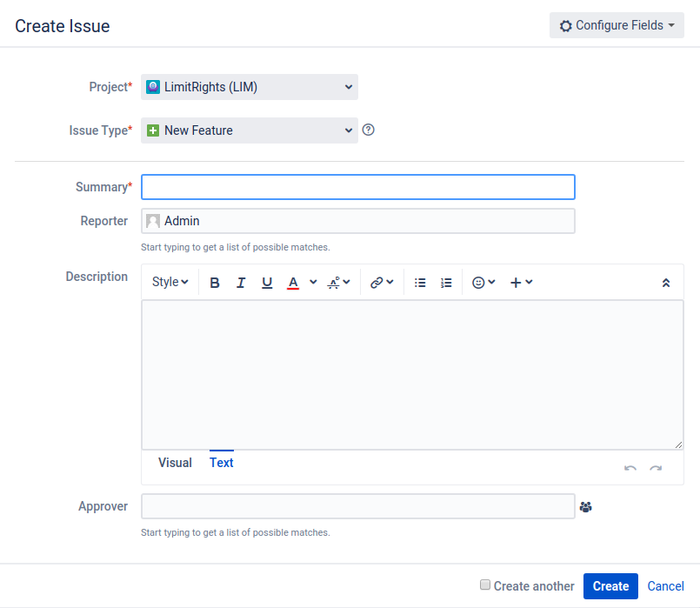Click the Issue Type help question-mark icon
This screenshot has width=700, height=608.
click(x=369, y=130)
